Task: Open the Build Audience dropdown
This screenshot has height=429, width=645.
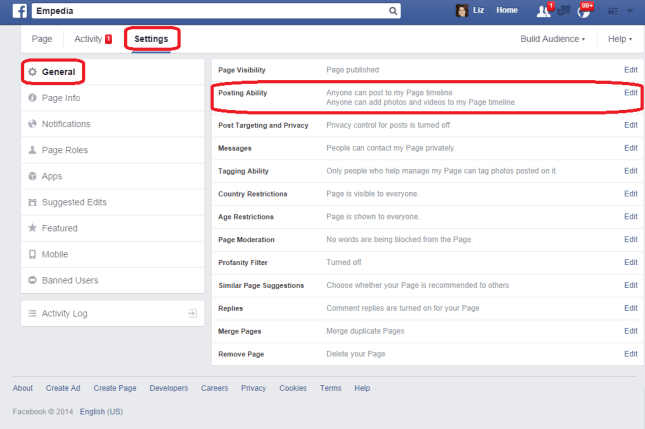Action: pos(552,39)
